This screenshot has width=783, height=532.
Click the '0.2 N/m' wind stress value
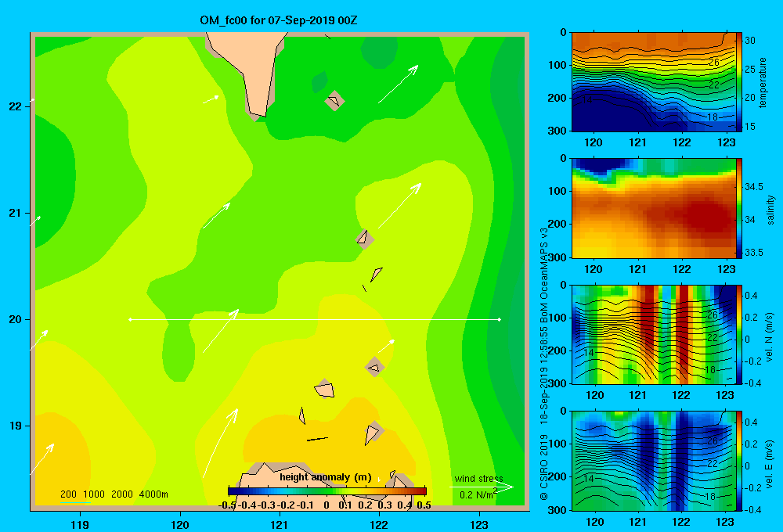[478, 494]
